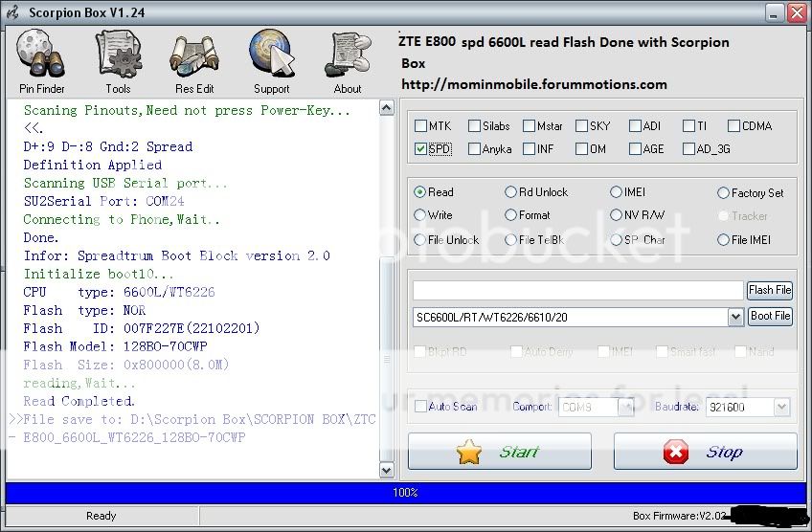
Task: Click the Ready status text
Action: coord(101,516)
